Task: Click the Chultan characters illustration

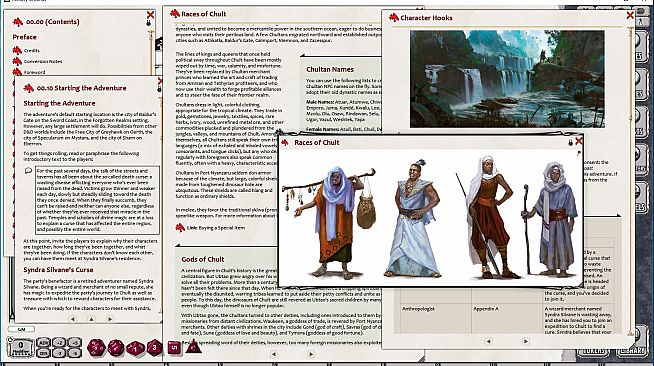Action: 430,218
